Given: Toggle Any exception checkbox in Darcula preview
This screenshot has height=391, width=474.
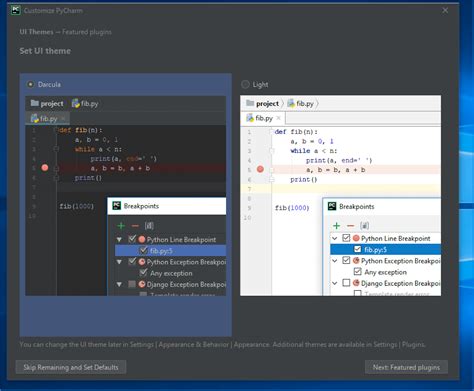Looking at the screenshot, I should coord(144,272).
